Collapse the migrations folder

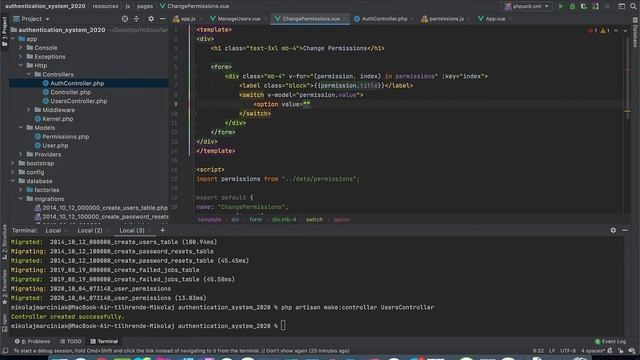tap(21, 199)
